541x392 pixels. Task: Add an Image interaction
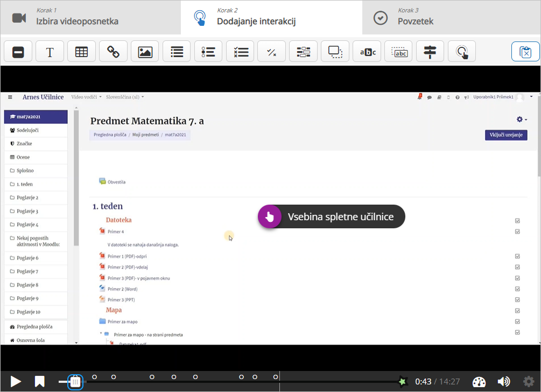click(145, 51)
